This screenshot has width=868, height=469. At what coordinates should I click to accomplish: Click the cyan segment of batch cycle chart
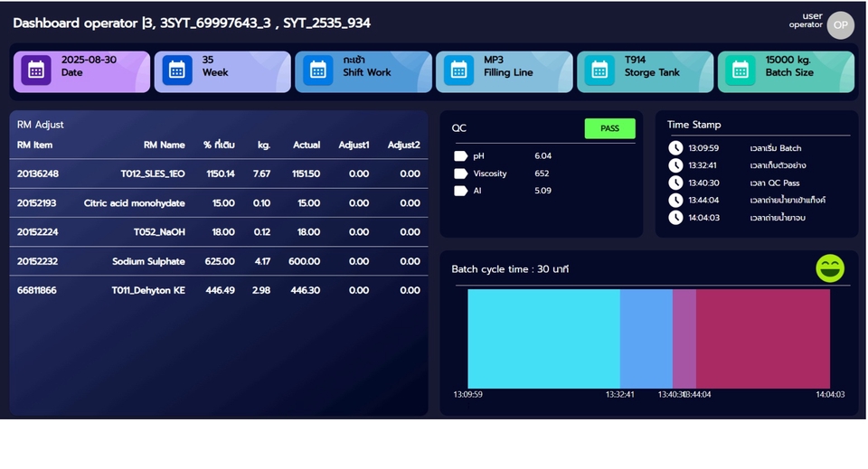542,339
